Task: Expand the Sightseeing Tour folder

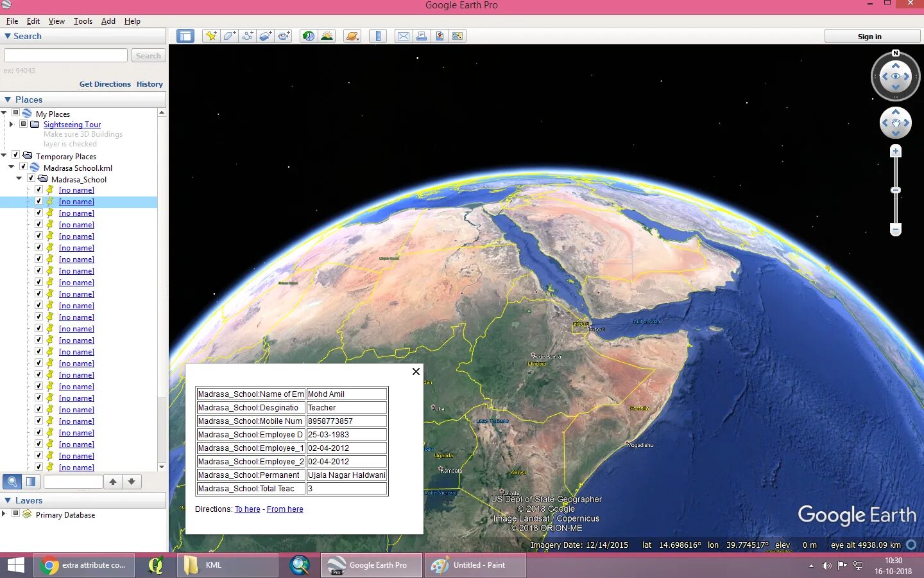Action: click(x=11, y=124)
